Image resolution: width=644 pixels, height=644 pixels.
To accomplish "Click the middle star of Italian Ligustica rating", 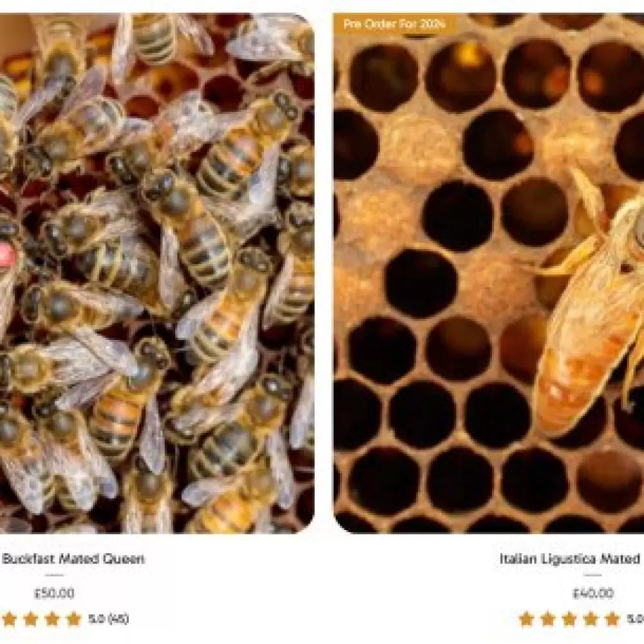I will click(x=569, y=619).
